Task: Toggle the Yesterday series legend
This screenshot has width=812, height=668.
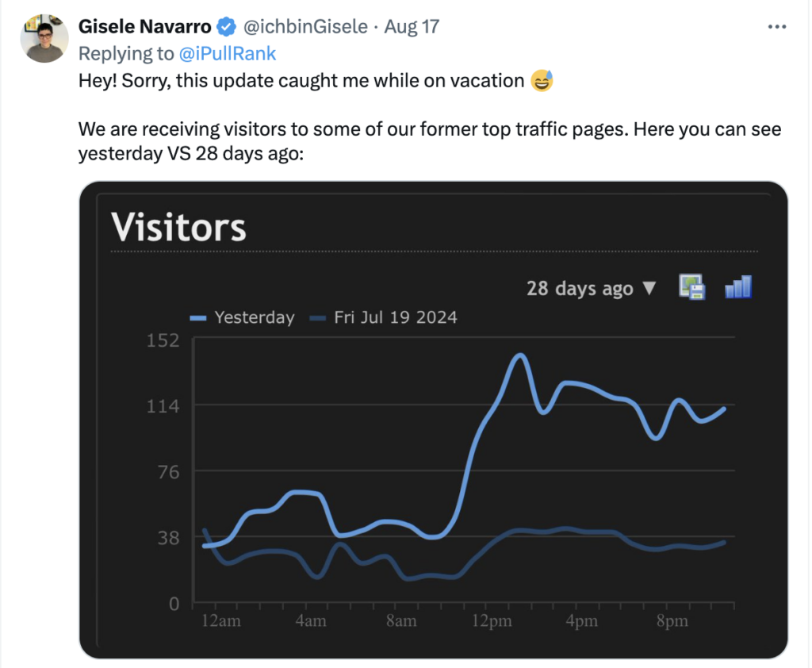Action: point(254,317)
